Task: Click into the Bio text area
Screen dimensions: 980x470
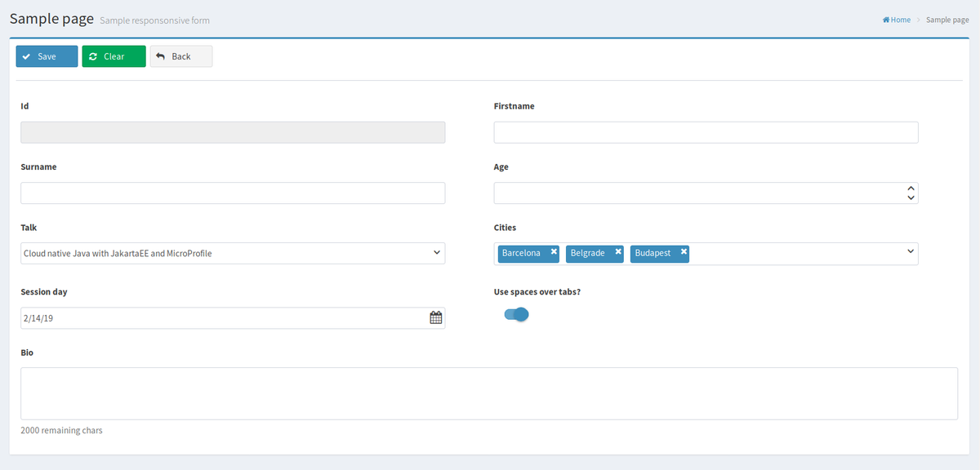Action: point(489,393)
